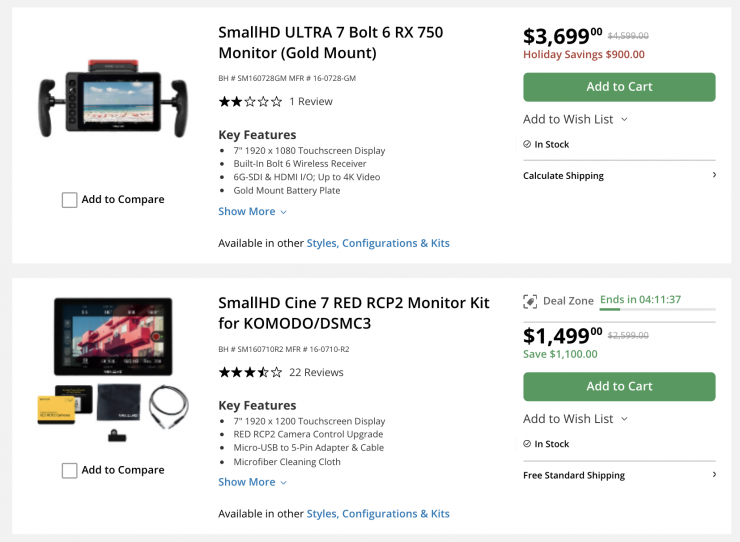Screen dimensions: 740x542
Task: Open Cine 7 Styles, Configurations & Kits link
Action: coord(378,514)
